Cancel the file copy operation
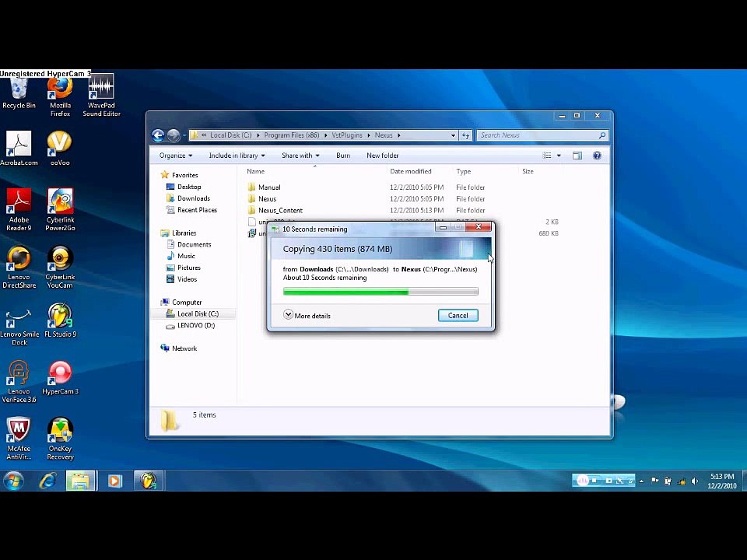 [x=458, y=315]
